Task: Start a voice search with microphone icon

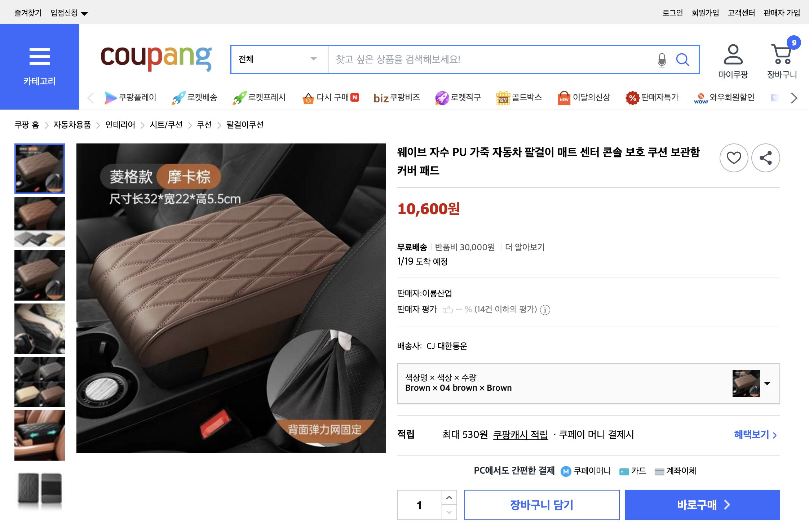Action: 662,59
